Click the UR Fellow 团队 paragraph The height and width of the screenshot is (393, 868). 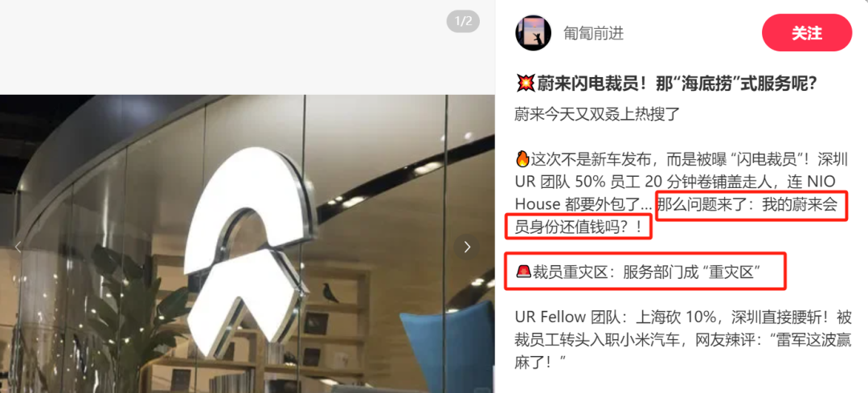682,339
